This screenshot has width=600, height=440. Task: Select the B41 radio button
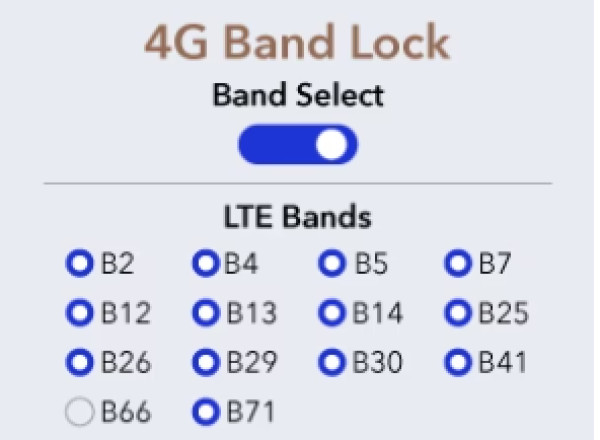click(x=457, y=361)
